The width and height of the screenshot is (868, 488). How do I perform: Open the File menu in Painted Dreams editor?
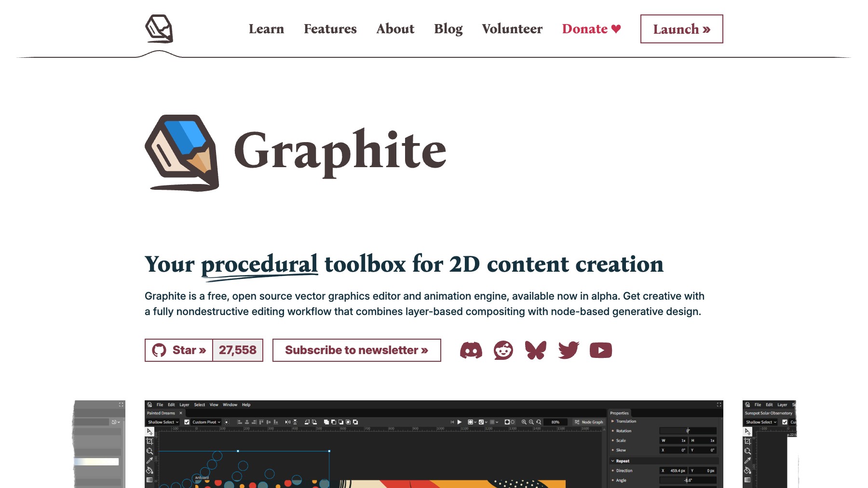tap(160, 405)
